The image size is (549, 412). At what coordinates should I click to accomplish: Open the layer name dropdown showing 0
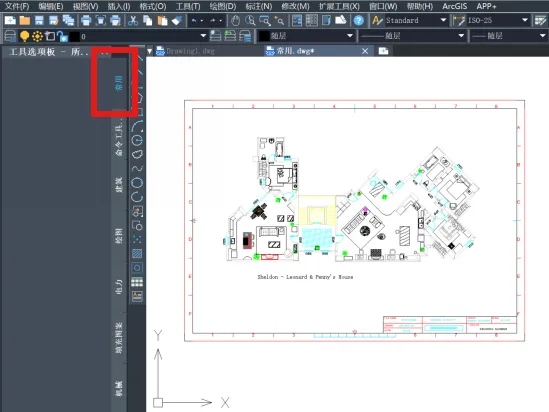point(139,36)
